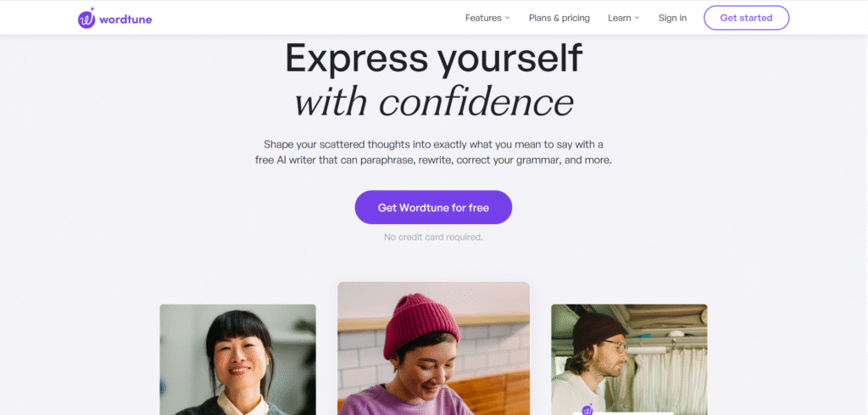Click the Wordtune purple logo icon
868x415 pixels.
tap(86, 19)
